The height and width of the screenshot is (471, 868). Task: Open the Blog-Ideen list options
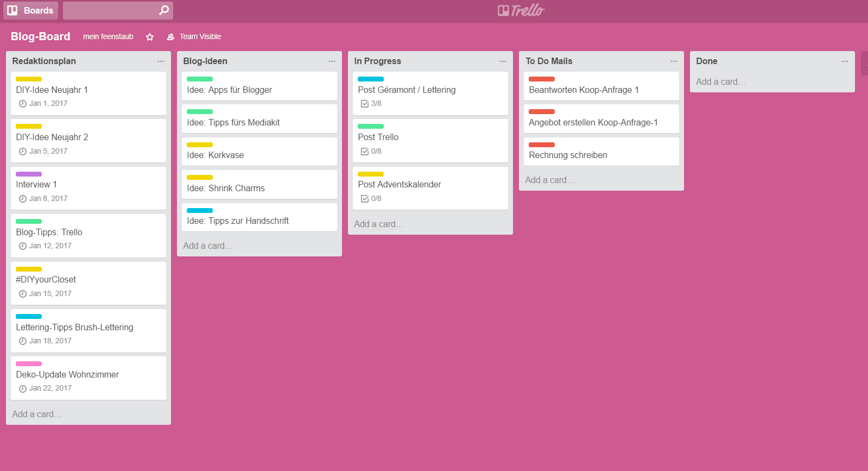(x=332, y=61)
